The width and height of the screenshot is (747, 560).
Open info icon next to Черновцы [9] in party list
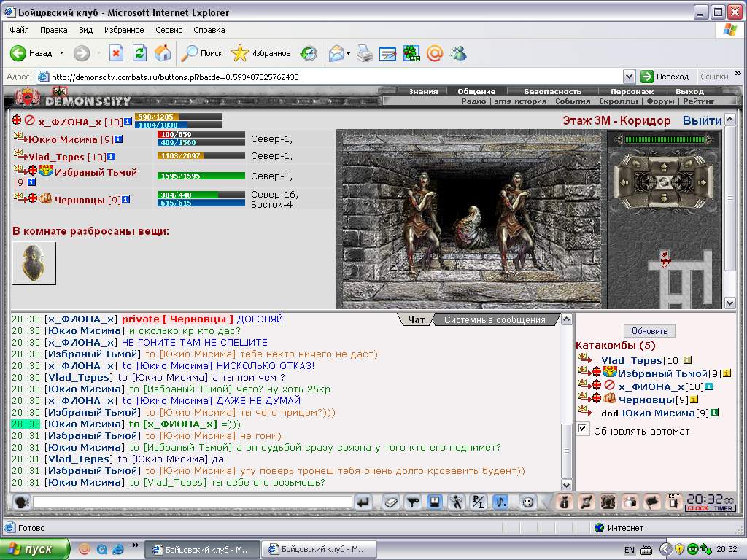pyautogui.click(x=125, y=200)
